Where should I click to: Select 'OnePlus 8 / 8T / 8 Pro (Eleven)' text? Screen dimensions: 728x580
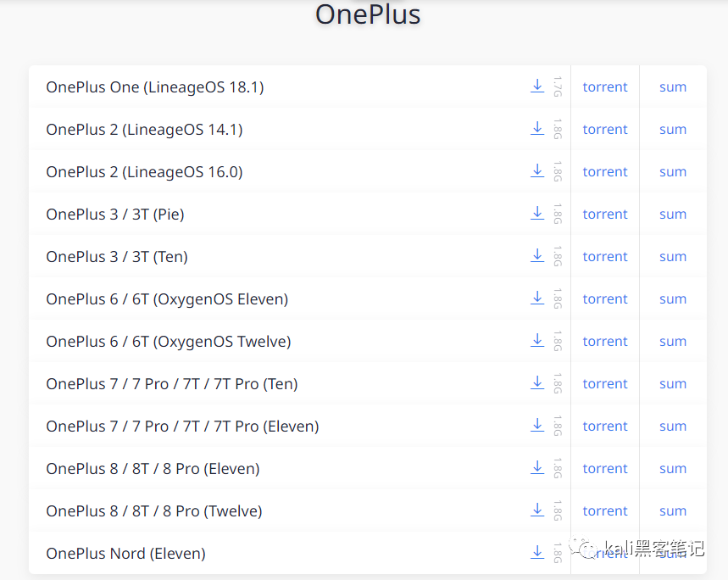pyautogui.click(x=153, y=469)
